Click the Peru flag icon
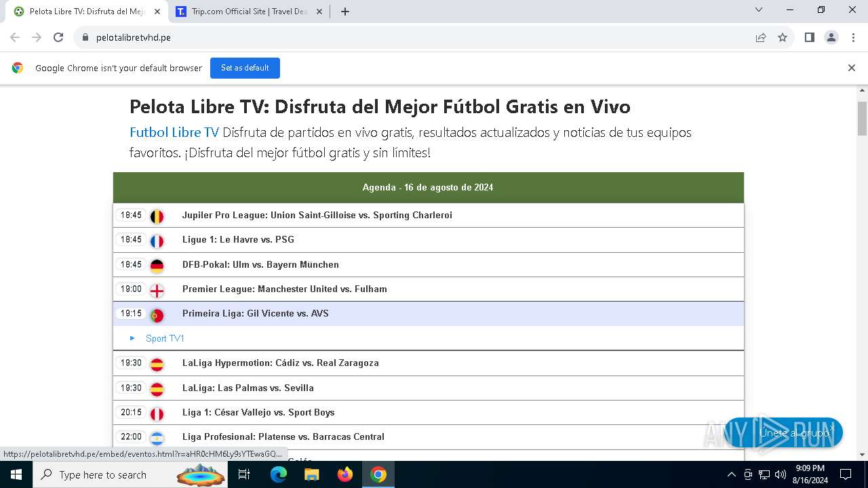 click(157, 413)
